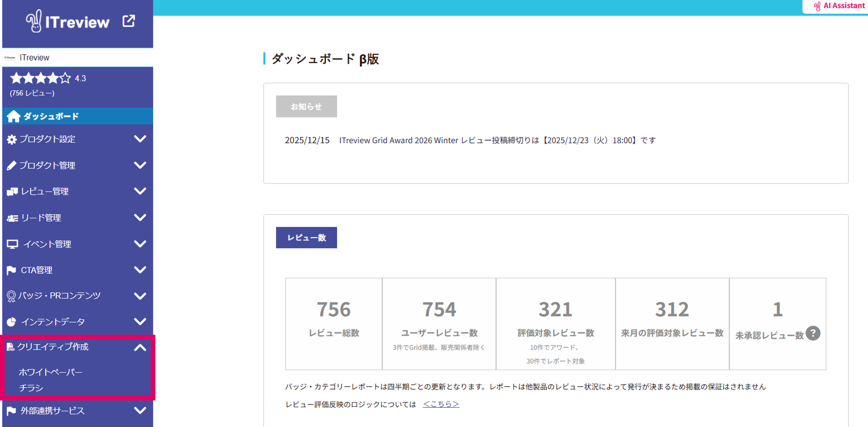Click the ribbon badge icon for バッジ・PRコンテンツ
868x427 pixels.
pos(11,296)
